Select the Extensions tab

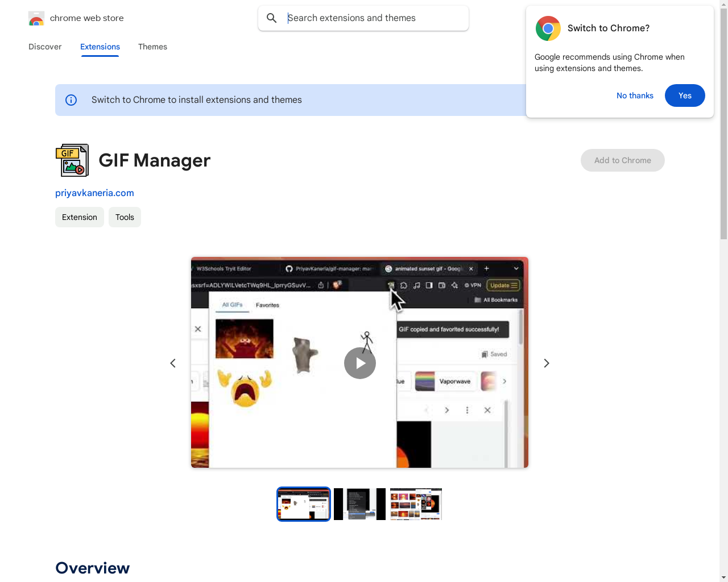coord(100,47)
